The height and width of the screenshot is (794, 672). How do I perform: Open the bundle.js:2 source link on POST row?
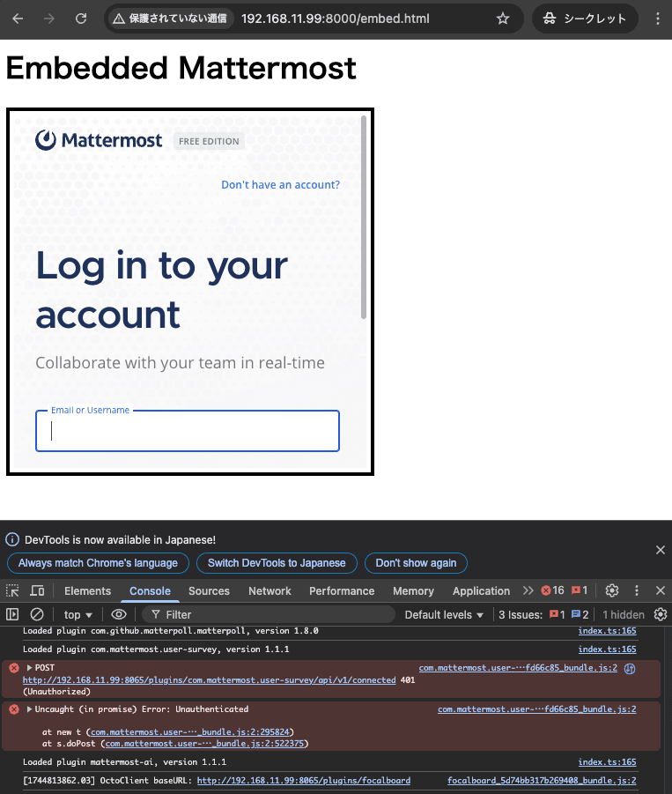pyautogui.click(x=518, y=668)
